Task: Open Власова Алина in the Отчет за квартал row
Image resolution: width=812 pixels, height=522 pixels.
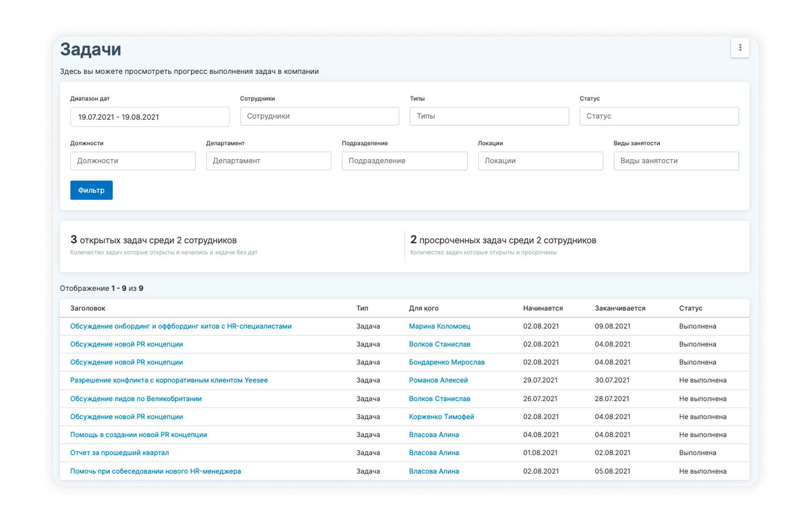Action: [x=434, y=453]
